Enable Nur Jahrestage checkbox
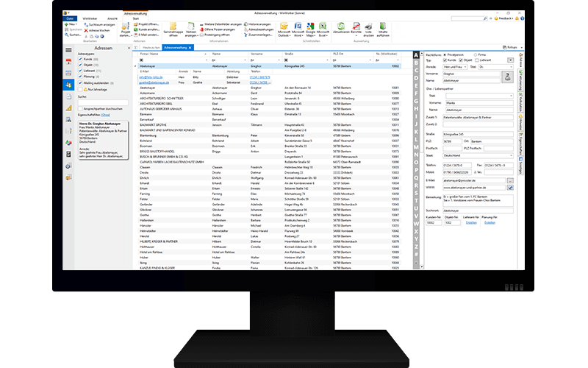This screenshot has height=368, width=588. coord(80,89)
